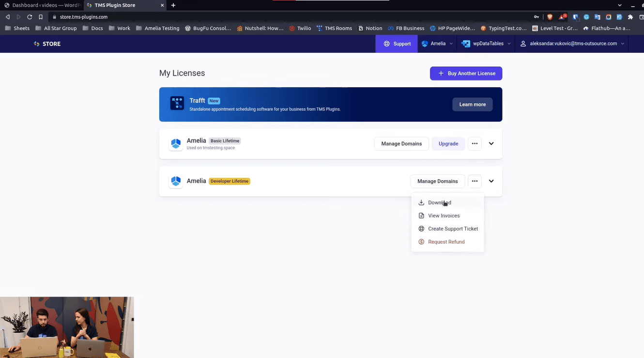Image resolution: width=644 pixels, height=358 pixels.
Task: Manage Domains for Amelia Developer Lifetime
Action: pyautogui.click(x=437, y=181)
